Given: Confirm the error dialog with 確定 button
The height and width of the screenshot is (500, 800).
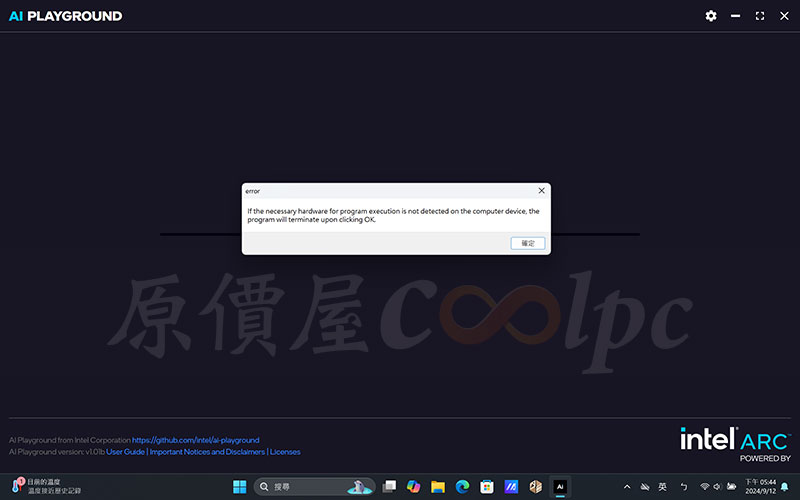Looking at the screenshot, I should 528,243.
